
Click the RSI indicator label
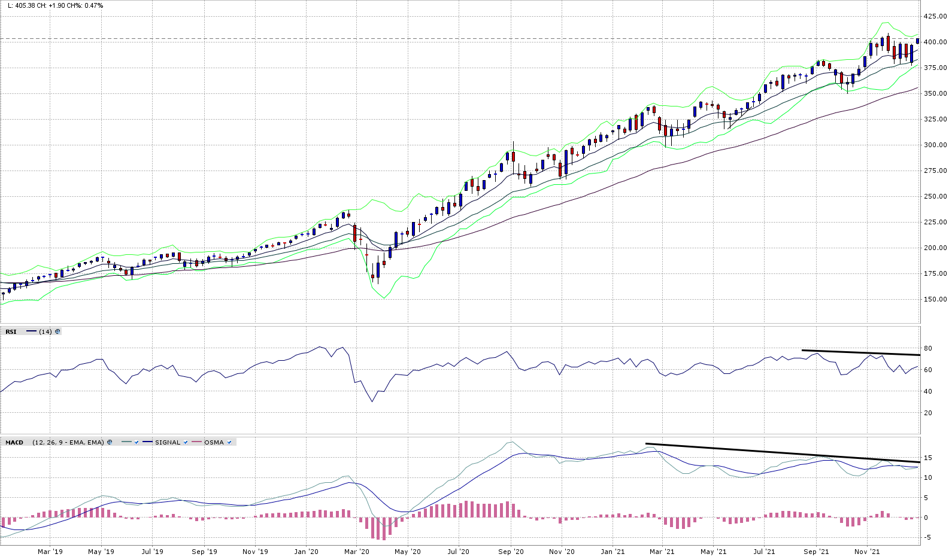point(11,331)
